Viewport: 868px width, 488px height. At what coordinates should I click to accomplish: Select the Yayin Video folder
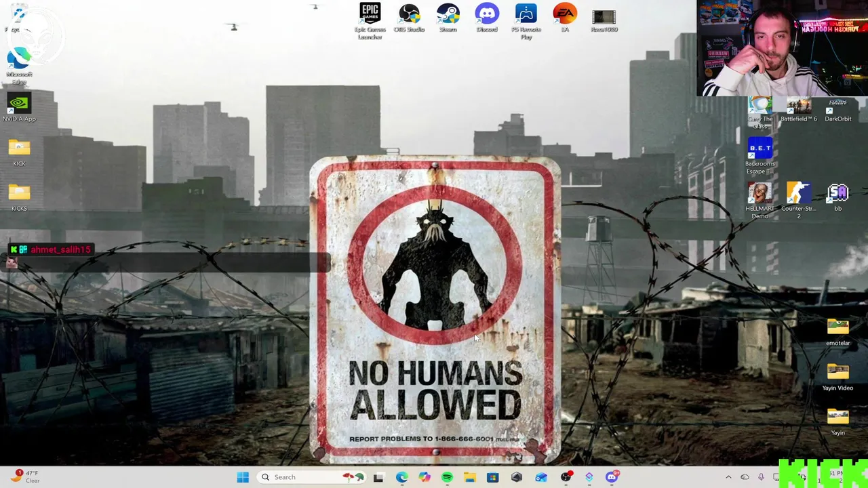[x=838, y=377]
